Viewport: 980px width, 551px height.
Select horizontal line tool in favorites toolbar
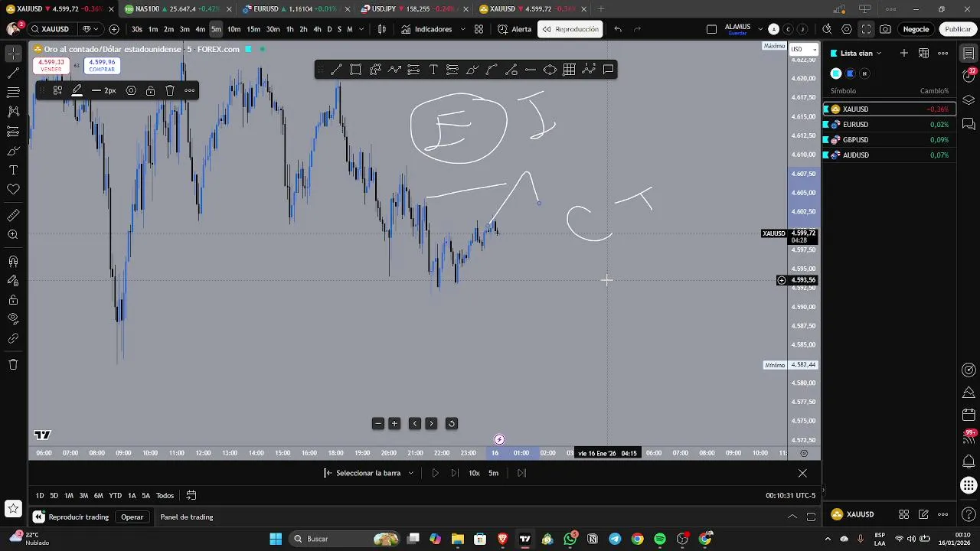point(530,70)
